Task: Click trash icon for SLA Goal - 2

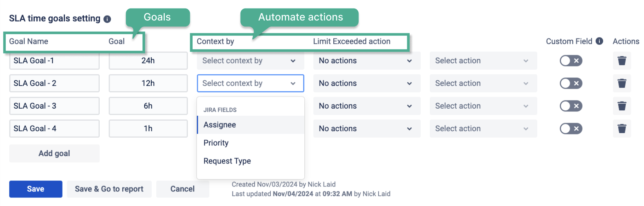Action: pyautogui.click(x=622, y=84)
